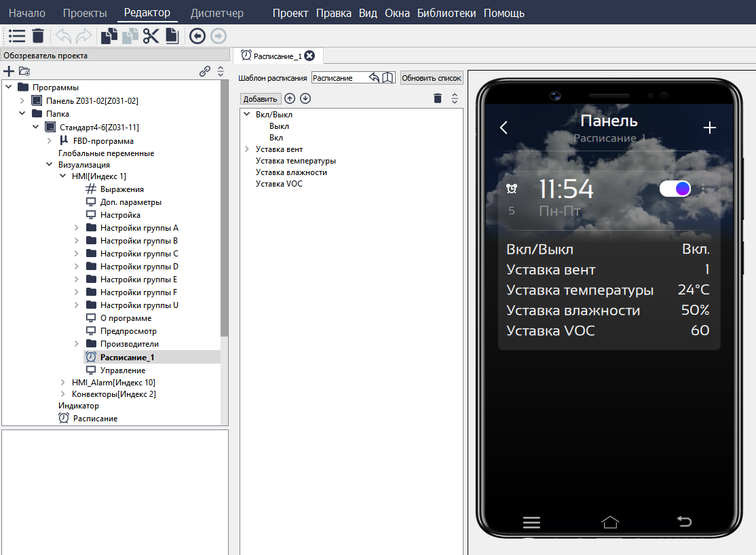The image size is (756, 555).
Task: Click the add-folder icon in project browser
Action: click(x=24, y=71)
